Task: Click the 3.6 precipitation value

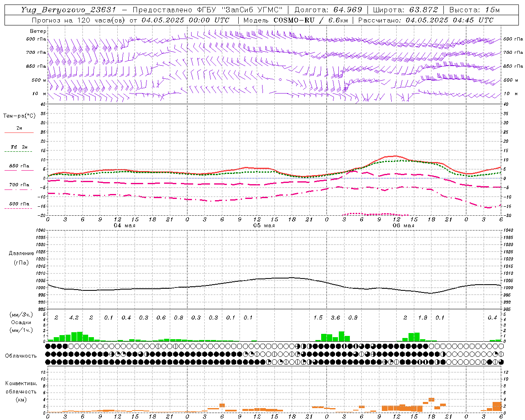Action: coord(336,318)
